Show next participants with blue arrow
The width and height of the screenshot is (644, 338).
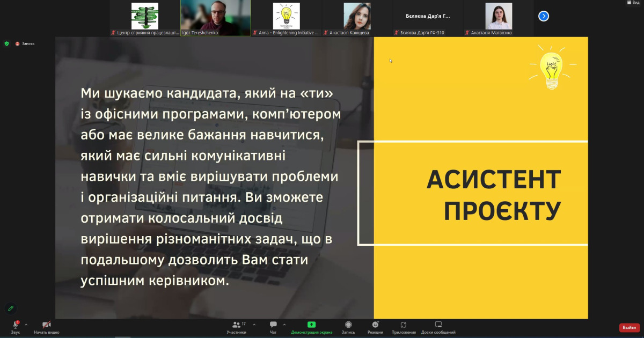[544, 16]
